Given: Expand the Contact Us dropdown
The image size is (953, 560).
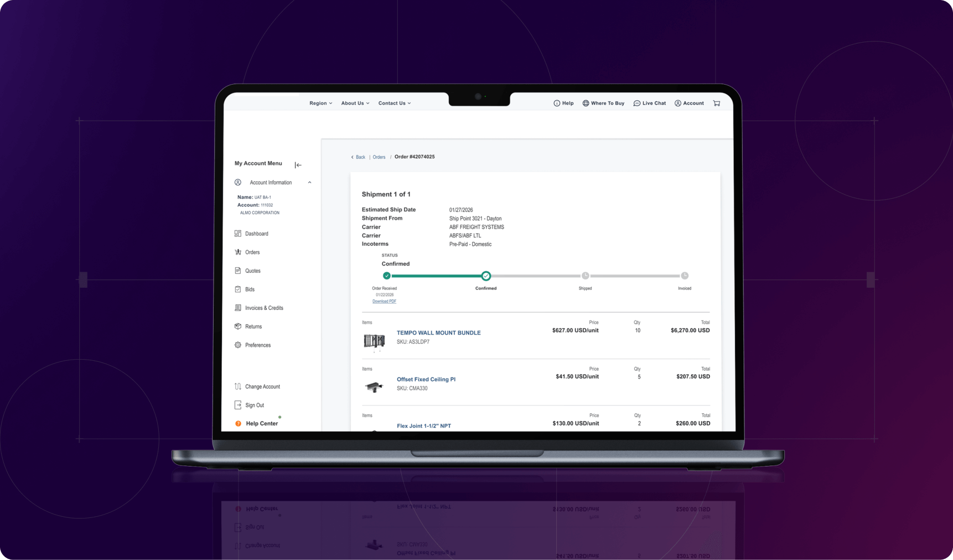Looking at the screenshot, I should 394,103.
